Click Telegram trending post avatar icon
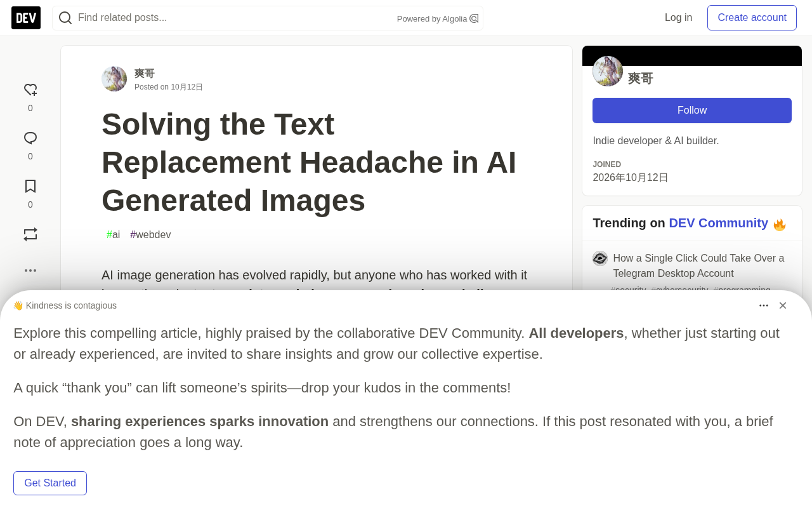 click(x=600, y=258)
